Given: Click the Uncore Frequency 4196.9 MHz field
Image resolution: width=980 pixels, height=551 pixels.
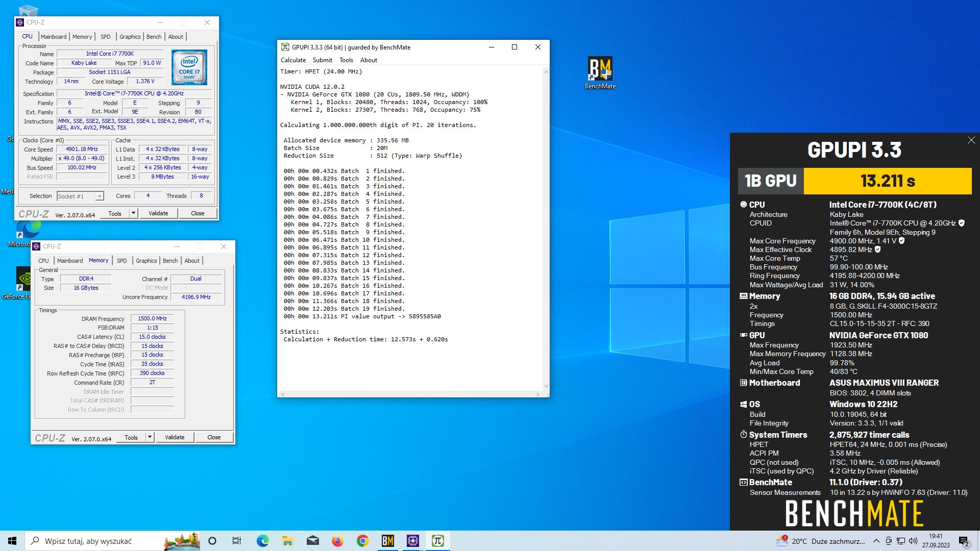Looking at the screenshot, I should 196,297.
